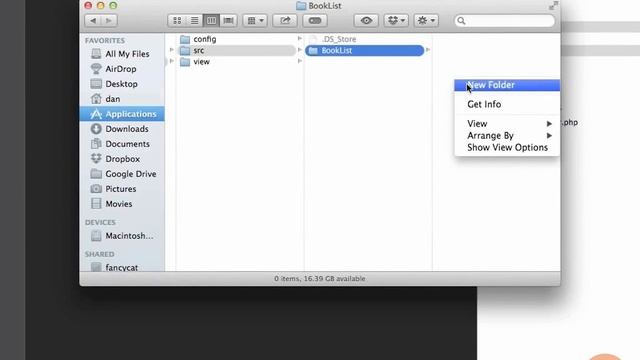Open the Dropbox toolbar dropdown
640x360 pixels.
[396, 20]
